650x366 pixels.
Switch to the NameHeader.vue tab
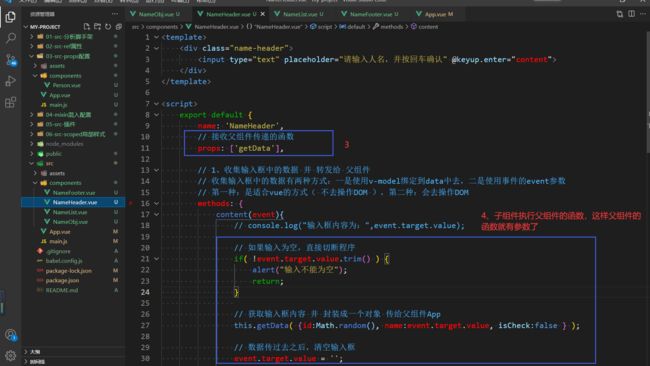[231, 14]
